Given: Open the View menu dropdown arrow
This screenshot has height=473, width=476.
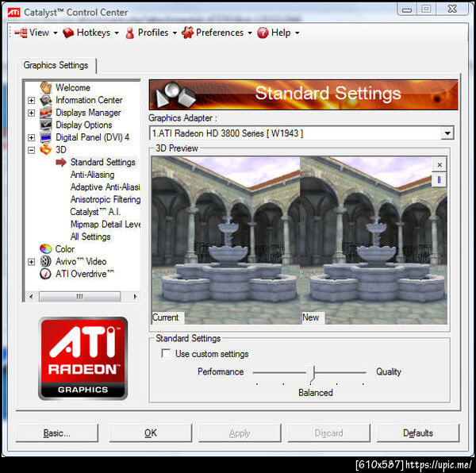Looking at the screenshot, I should coord(56,33).
